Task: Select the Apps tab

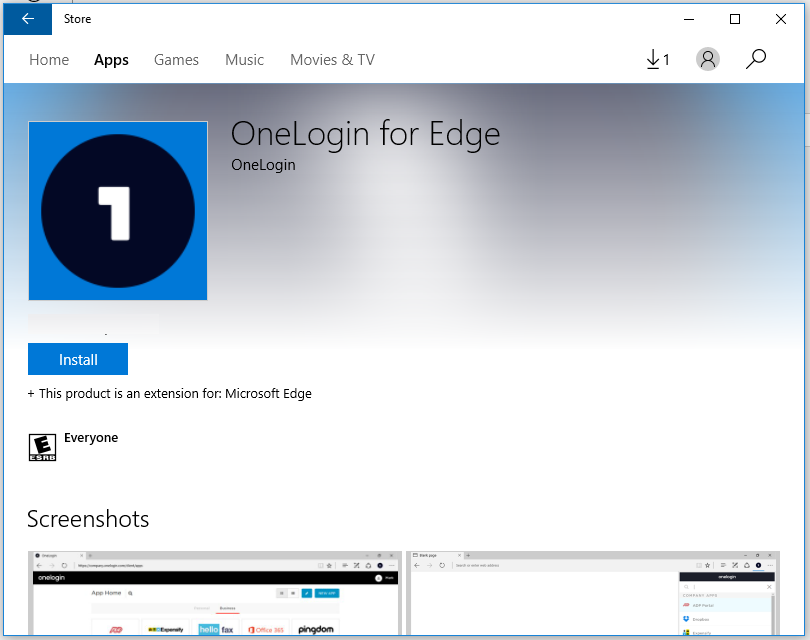Action: click(111, 60)
